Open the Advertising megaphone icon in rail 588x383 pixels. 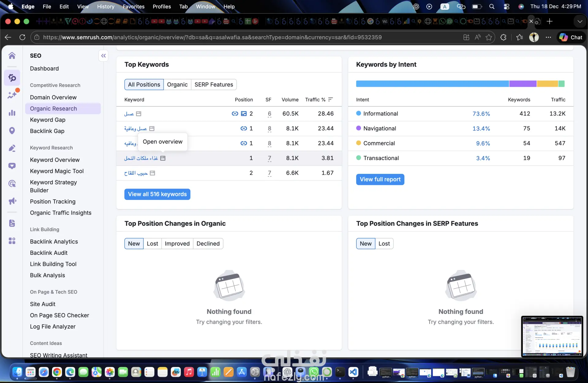click(12, 201)
